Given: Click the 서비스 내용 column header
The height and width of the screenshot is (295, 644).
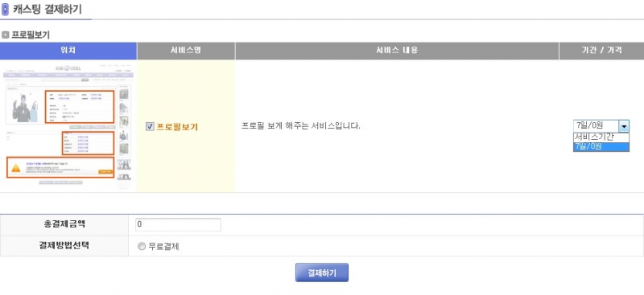Looking at the screenshot, I should pyautogui.click(x=397, y=51).
